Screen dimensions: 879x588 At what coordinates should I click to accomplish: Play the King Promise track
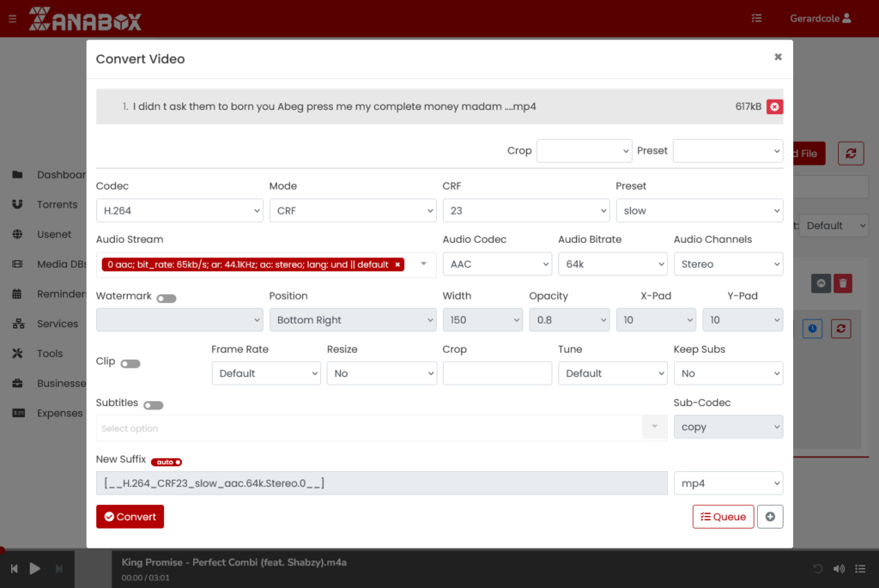35,567
